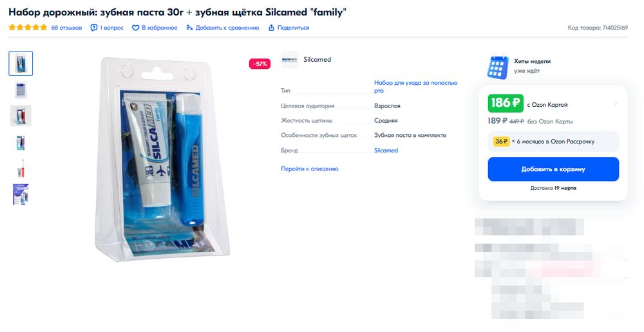644x332 pixels.
Task: Open the Ozon Рассрочку installment offer
Action: 553,142
